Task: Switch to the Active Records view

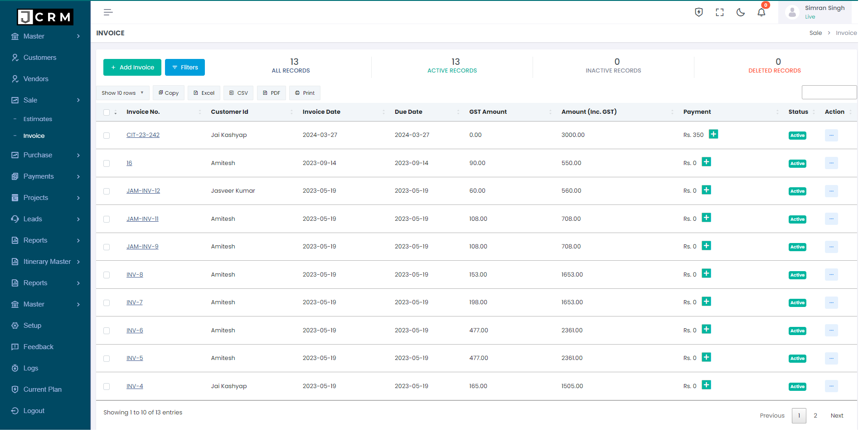Action: coord(451,66)
